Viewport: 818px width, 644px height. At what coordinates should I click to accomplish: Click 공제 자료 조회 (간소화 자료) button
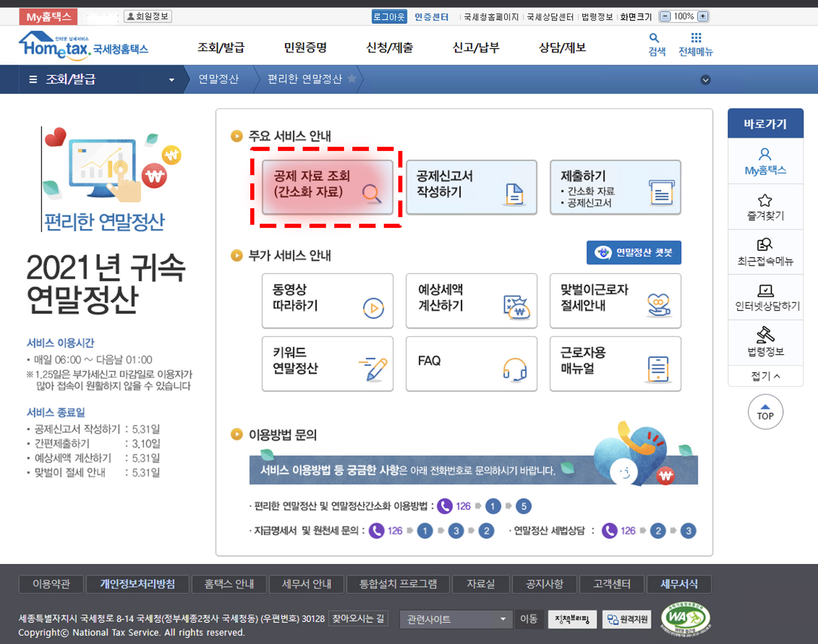pyautogui.click(x=327, y=187)
